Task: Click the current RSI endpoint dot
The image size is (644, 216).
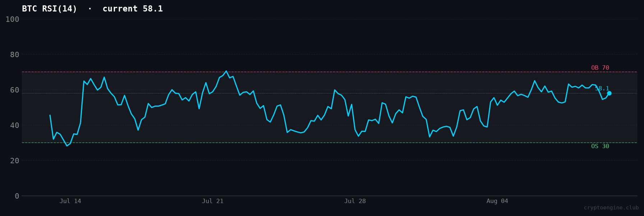Action: tap(609, 93)
